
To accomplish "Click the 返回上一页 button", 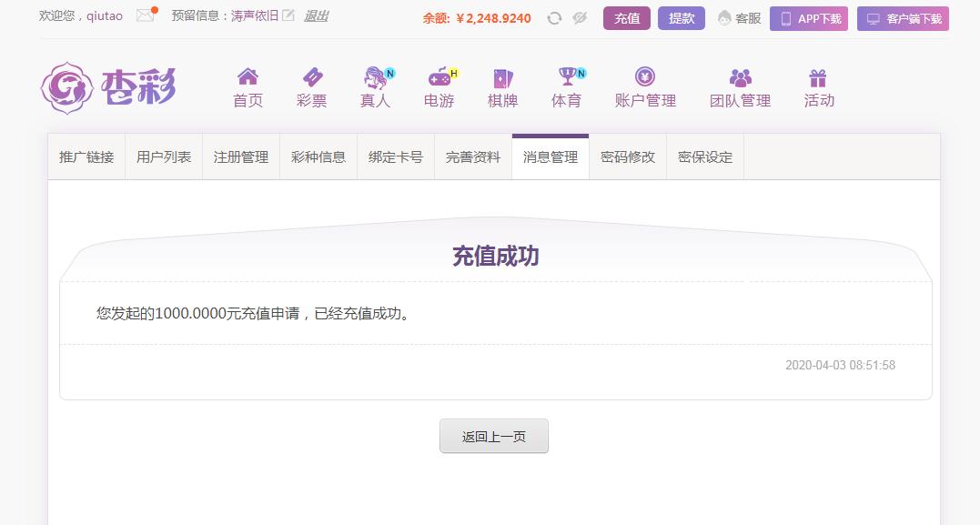I will click(x=494, y=436).
